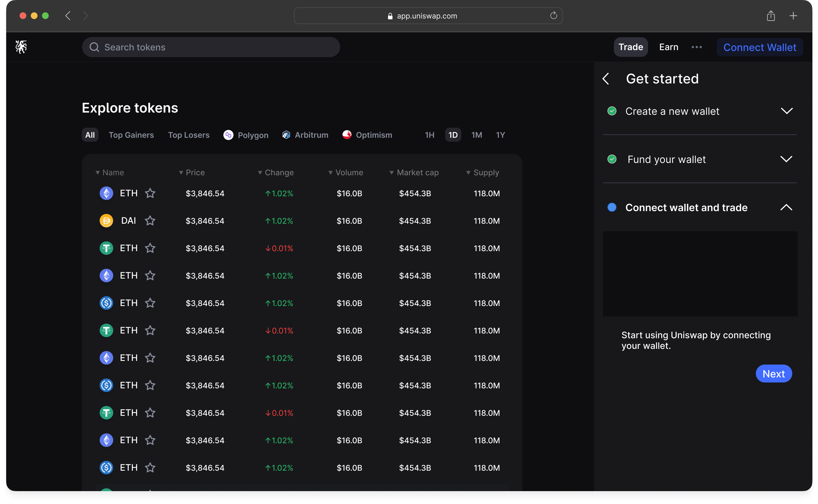Viewport: 818px width, 504px height.
Task: Toggle star on fourth row ETH
Action: pos(150,275)
